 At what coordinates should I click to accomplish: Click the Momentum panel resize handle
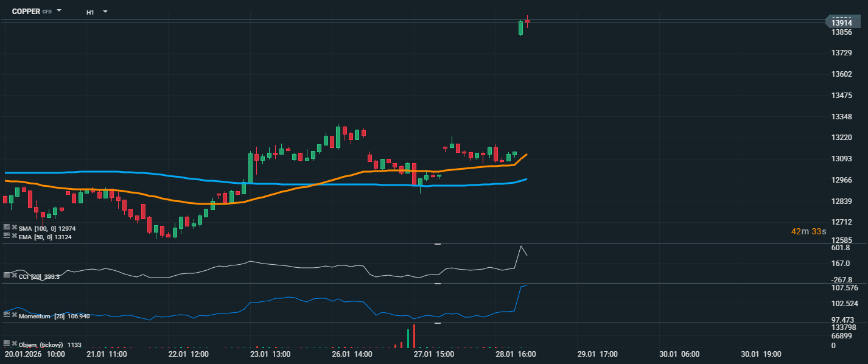click(437, 284)
